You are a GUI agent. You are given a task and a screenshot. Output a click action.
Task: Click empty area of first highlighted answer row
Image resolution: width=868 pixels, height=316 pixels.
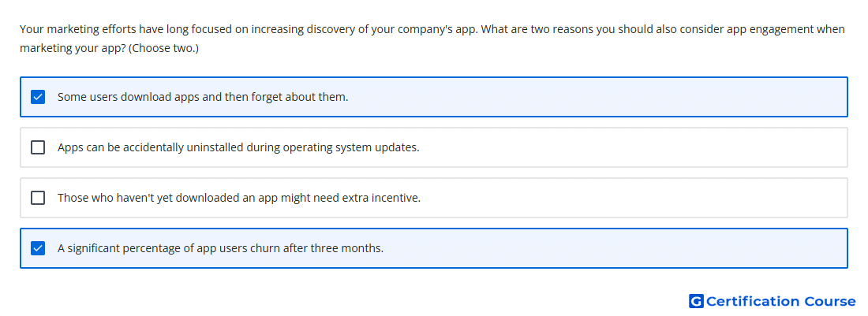pos(598,97)
